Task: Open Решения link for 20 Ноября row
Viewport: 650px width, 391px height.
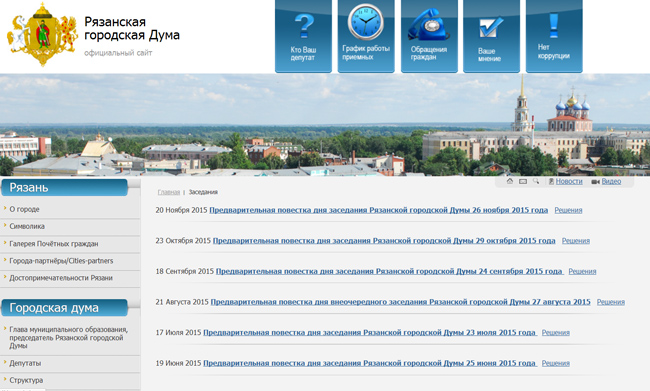Action: (x=568, y=210)
